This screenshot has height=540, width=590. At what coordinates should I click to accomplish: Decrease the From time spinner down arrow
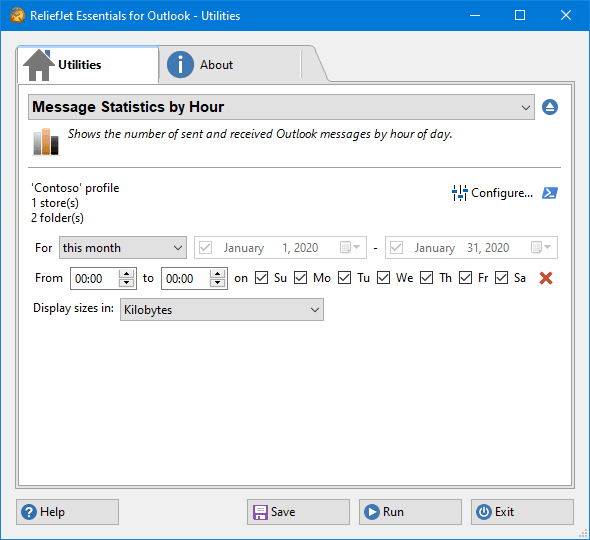point(127,283)
